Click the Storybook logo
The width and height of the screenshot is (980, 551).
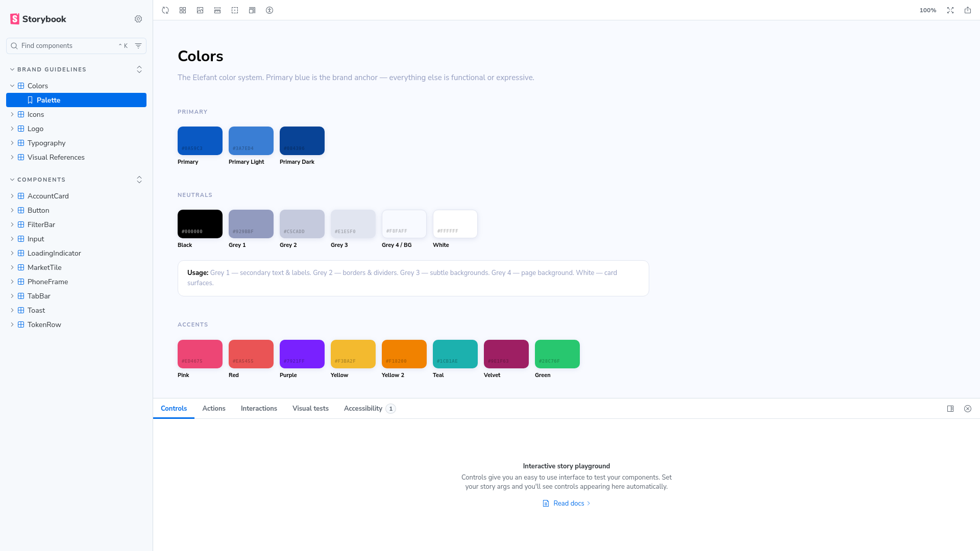38,19
